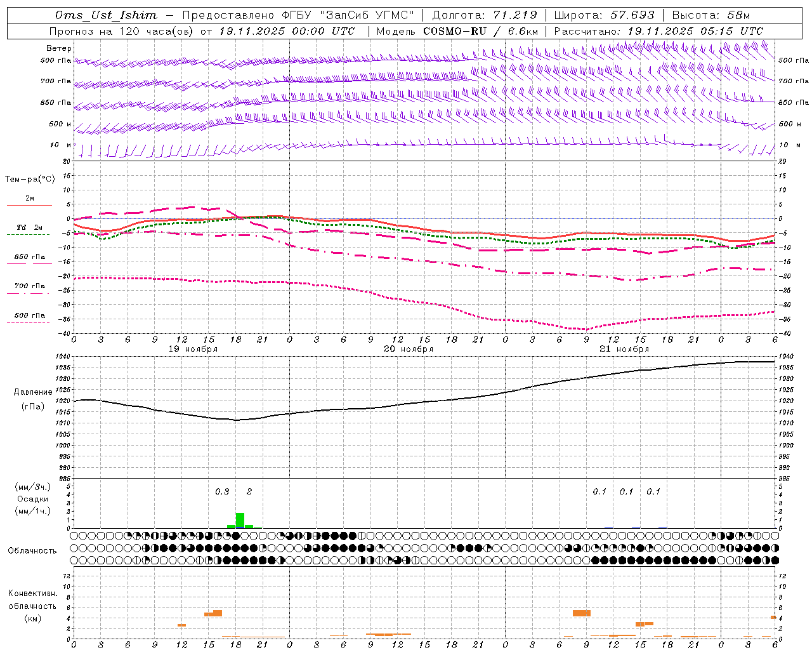
Task: Click the forecast line Прогноз на 120 часа(ов)
Action: [x=122, y=31]
